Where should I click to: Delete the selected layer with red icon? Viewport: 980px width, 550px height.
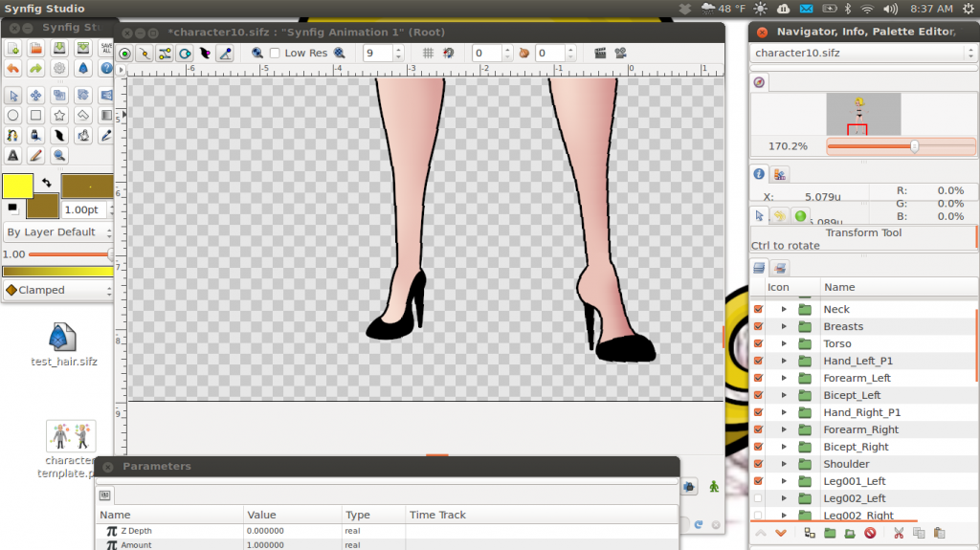[870, 533]
